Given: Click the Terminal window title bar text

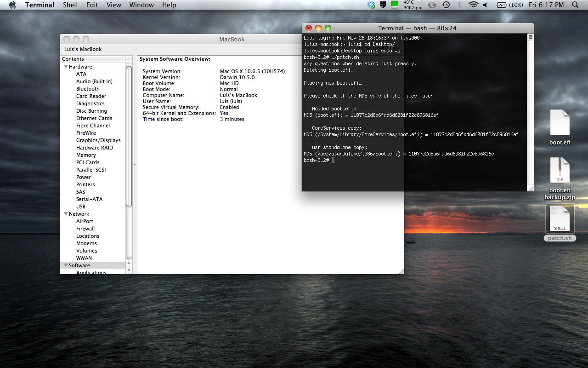Looking at the screenshot, I should [x=417, y=28].
